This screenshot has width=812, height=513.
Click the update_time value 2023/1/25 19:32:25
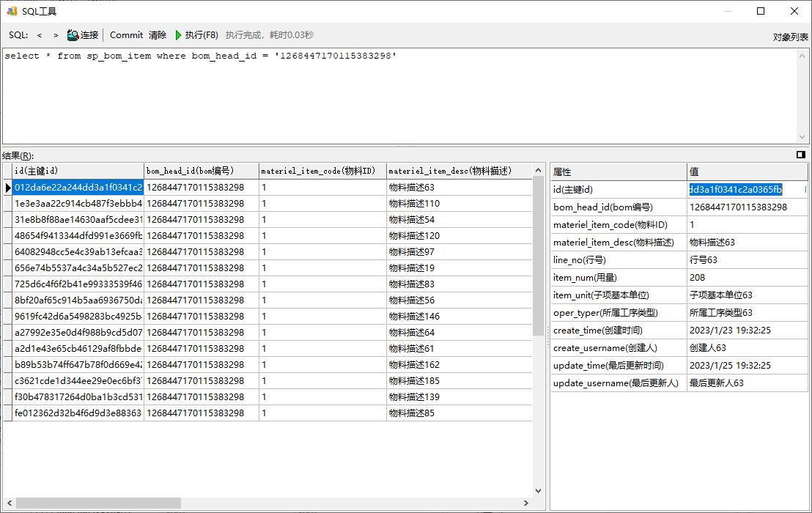pyautogui.click(x=748, y=366)
